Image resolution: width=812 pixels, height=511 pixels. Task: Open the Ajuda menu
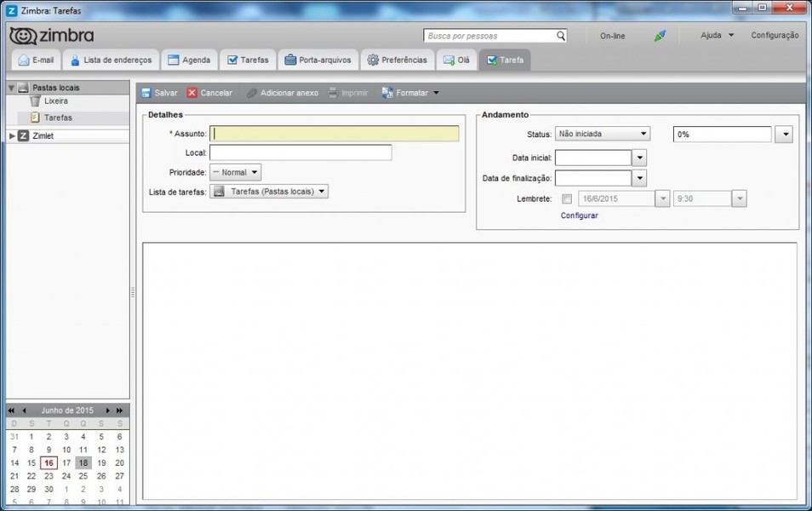click(718, 35)
